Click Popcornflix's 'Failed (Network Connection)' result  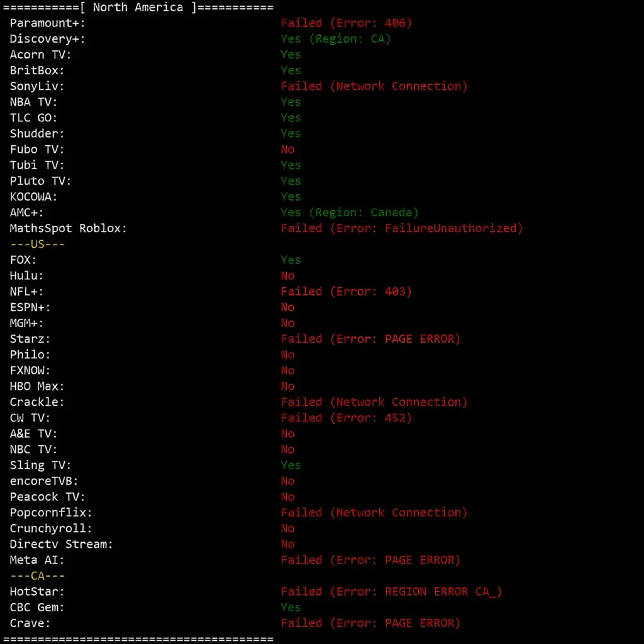(x=374, y=513)
